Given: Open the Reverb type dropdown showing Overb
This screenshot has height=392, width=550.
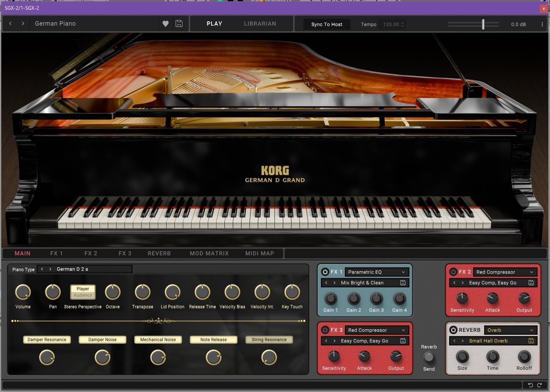Looking at the screenshot, I should [510, 330].
